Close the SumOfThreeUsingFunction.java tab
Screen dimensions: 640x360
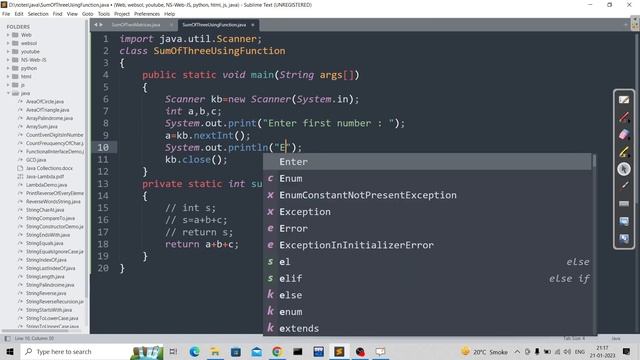tap(253, 25)
